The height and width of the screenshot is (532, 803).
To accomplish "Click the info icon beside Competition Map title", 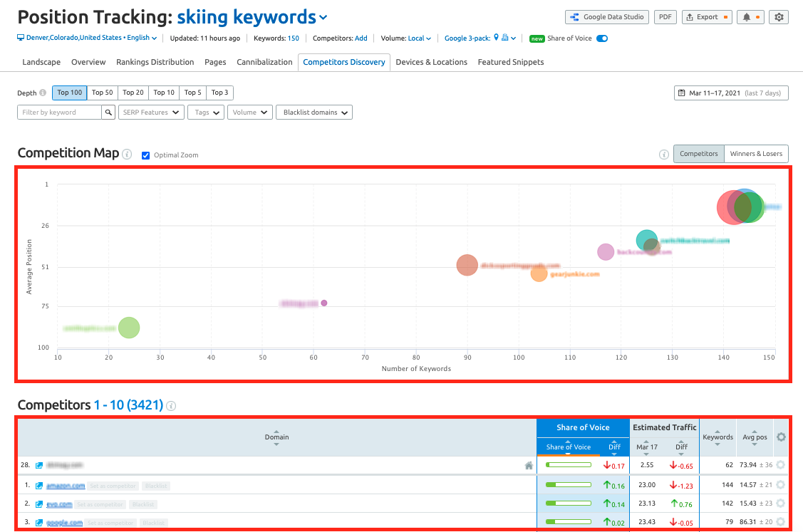I will [x=127, y=154].
